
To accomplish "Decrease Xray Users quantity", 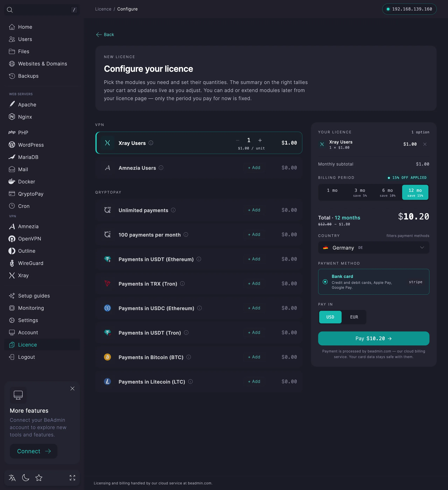I will [x=238, y=141].
